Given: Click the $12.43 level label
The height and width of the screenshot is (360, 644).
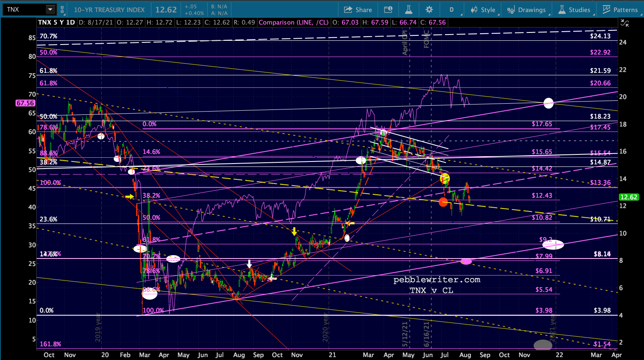Looking at the screenshot, I should coord(542,196).
